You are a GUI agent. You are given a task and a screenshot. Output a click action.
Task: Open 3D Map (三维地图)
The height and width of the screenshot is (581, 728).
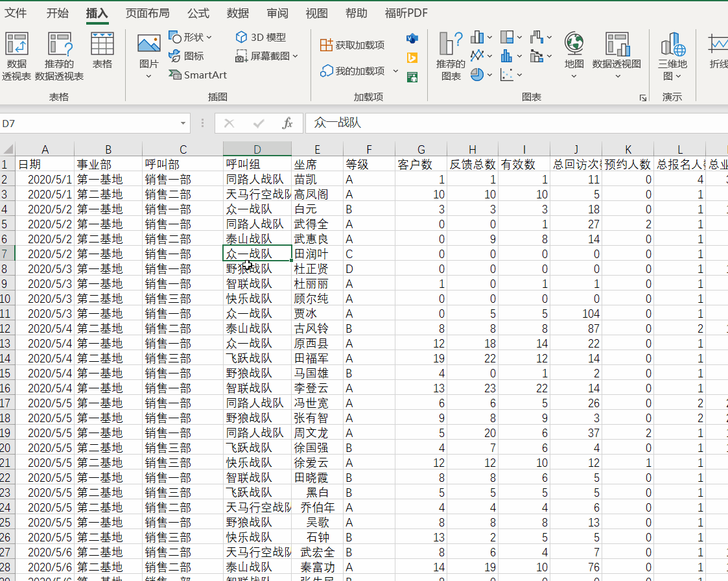(x=672, y=56)
